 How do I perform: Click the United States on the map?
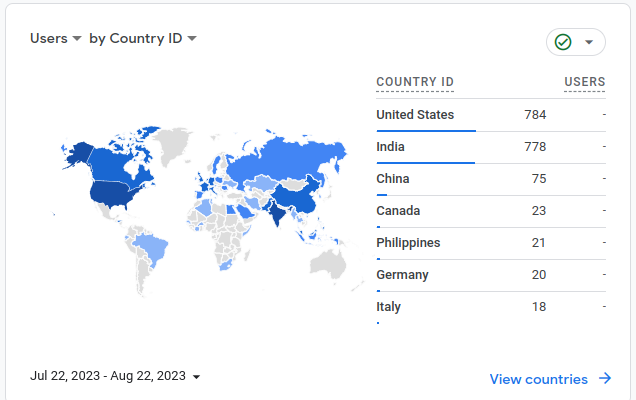112,193
